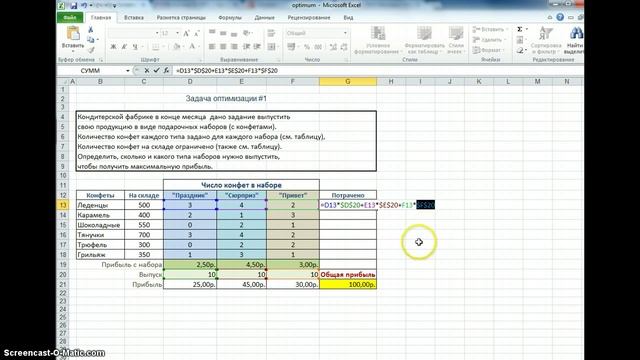This screenshot has height=360, width=640.
Task: Open the font size dropdown
Action: click(x=177, y=33)
